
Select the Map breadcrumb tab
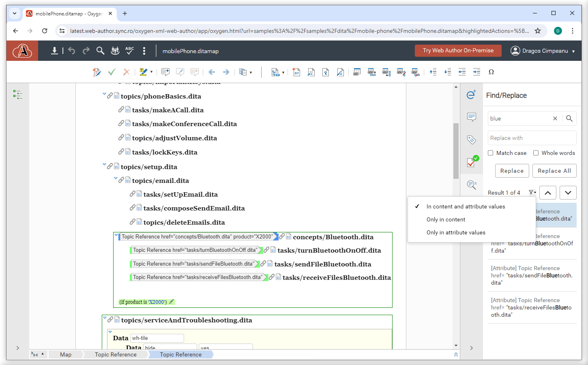tap(66, 354)
